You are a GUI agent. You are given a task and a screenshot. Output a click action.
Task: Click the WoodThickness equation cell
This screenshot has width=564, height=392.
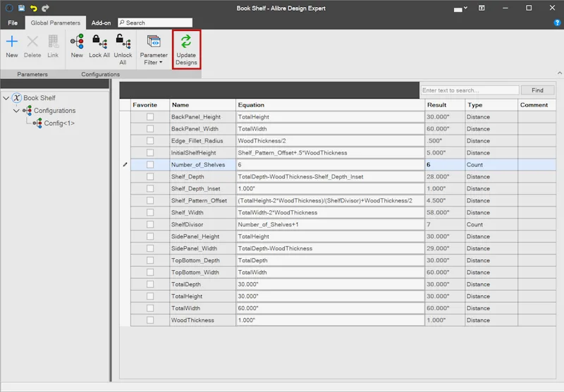tap(330, 320)
